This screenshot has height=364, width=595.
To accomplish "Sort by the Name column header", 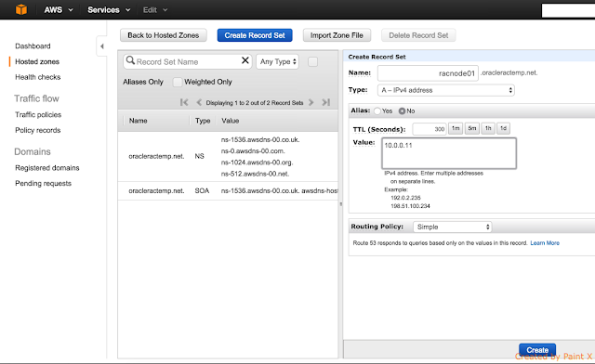I will pos(138,121).
